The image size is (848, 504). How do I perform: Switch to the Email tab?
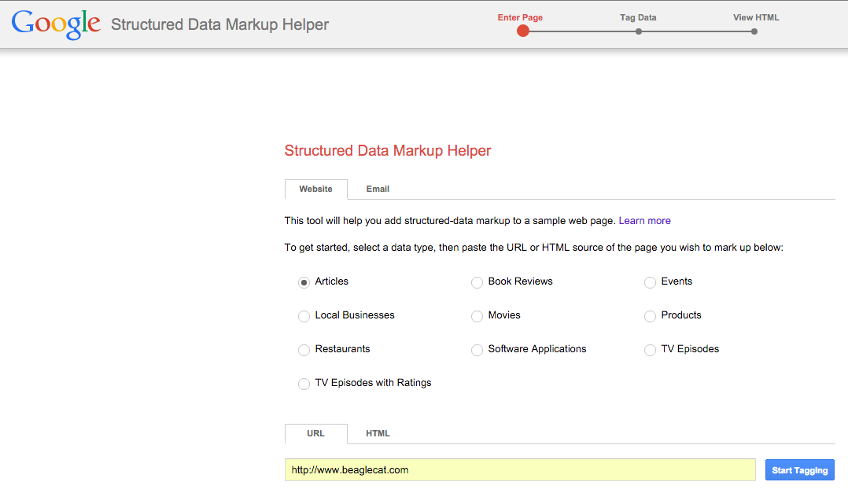coord(378,189)
